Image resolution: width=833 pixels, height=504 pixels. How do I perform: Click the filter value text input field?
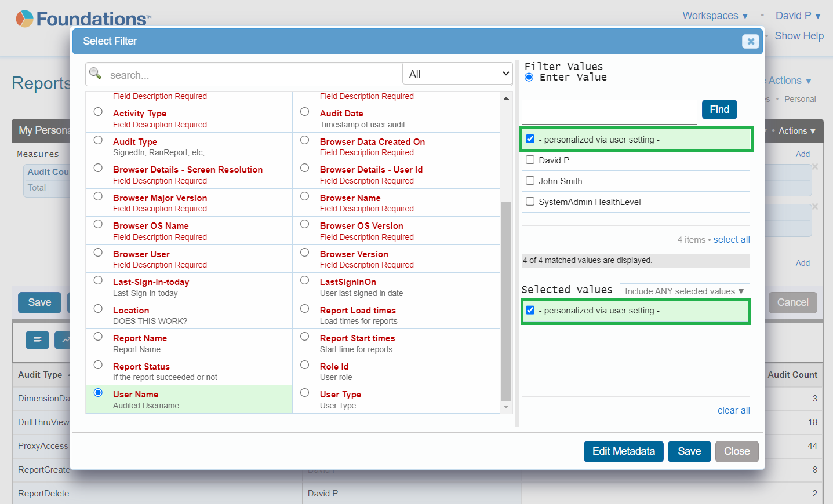(609, 112)
